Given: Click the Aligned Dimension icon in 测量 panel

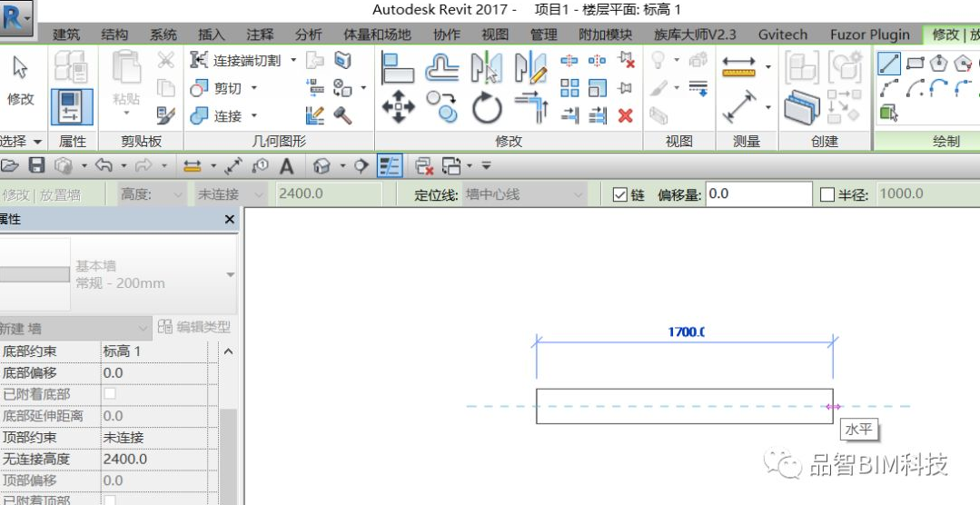Looking at the screenshot, I should (x=738, y=107).
